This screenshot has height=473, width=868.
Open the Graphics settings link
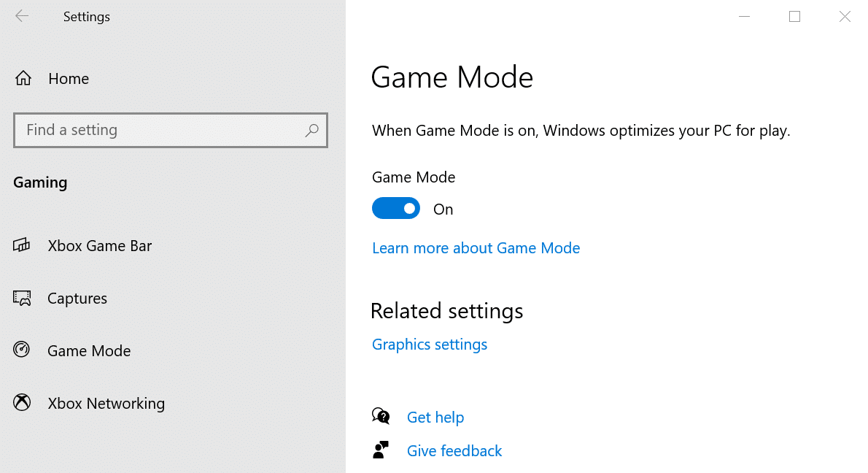(x=430, y=345)
